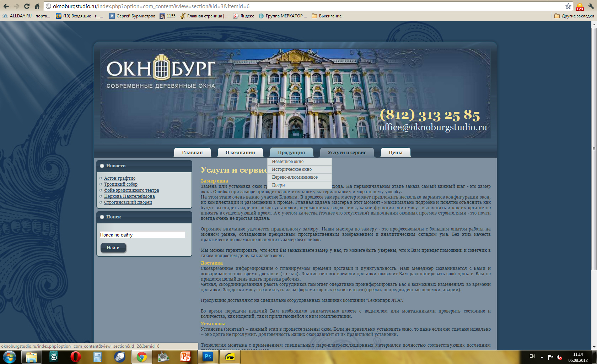The height and width of the screenshot is (364, 597).
Task: Open the Action Center flag icon
Action: tap(550, 357)
